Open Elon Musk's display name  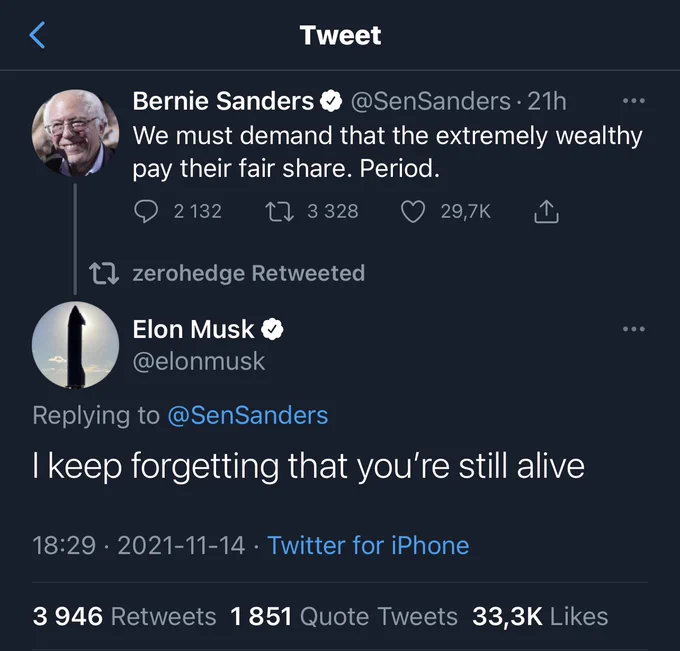193,329
